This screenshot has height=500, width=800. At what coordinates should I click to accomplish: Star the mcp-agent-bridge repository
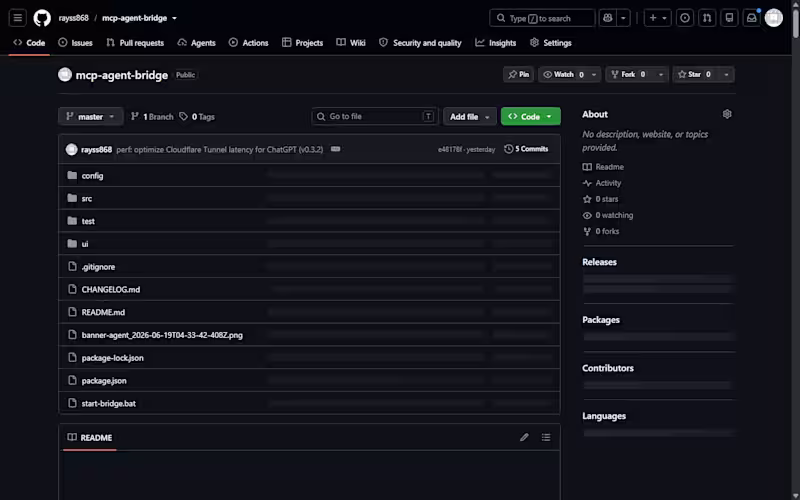click(x=695, y=74)
